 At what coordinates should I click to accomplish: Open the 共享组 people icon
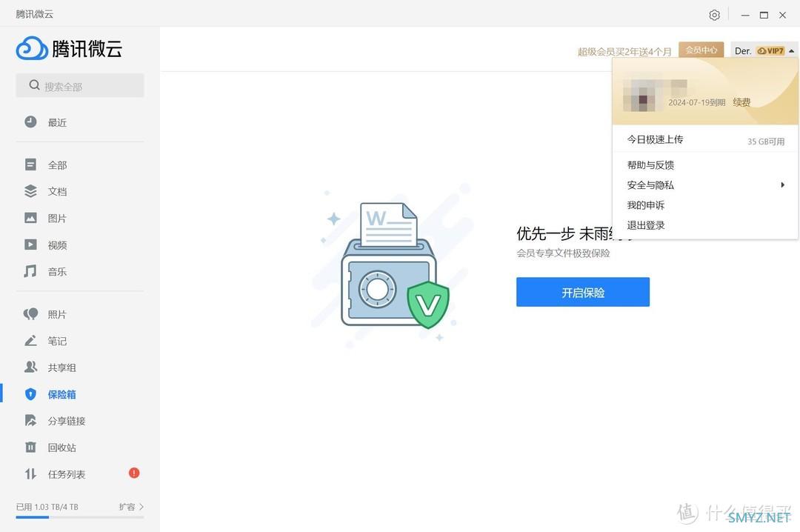(x=30, y=367)
